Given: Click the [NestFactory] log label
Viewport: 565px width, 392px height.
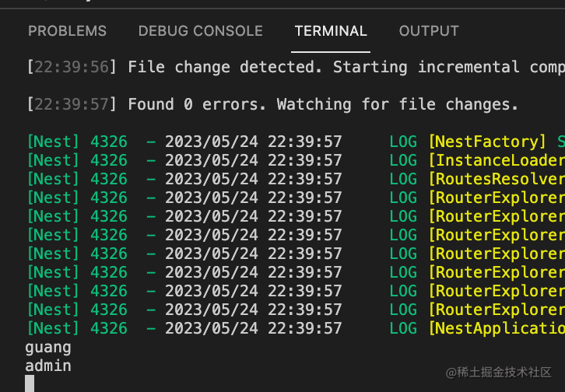Looking at the screenshot, I should pos(487,142).
